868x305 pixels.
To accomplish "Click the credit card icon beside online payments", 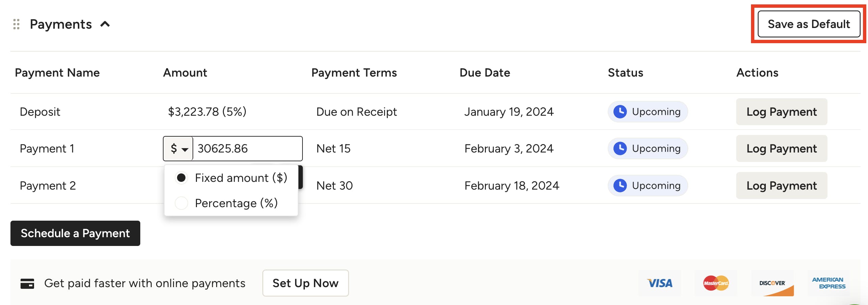I will [x=27, y=283].
